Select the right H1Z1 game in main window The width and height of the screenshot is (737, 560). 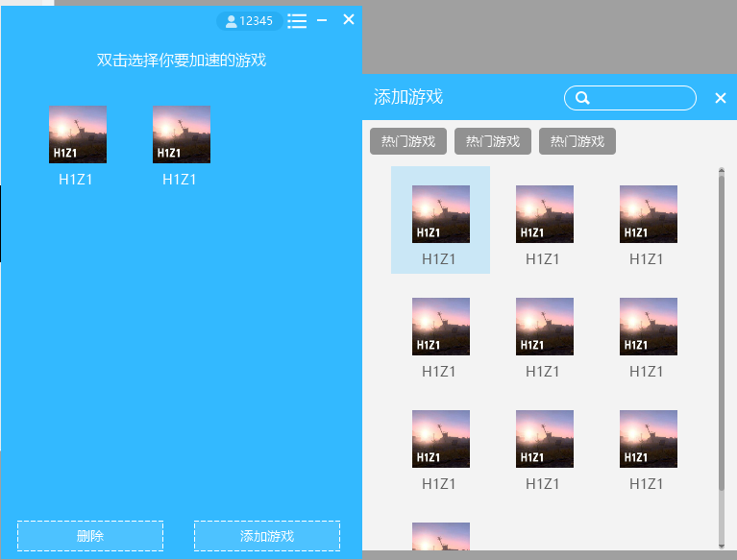[182, 146]
